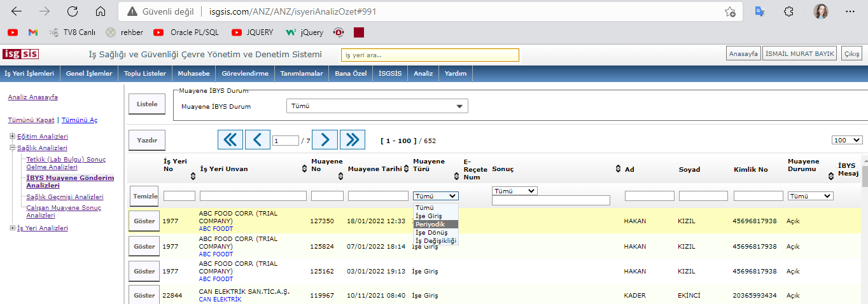
Task: Collapse the Sağlık Analizleri tree node
Action: (12, 148)
